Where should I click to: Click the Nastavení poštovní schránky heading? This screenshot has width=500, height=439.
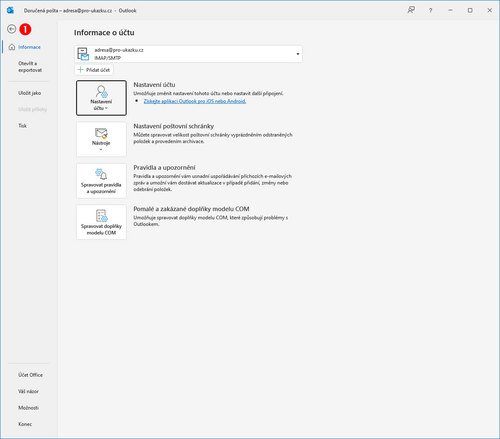tap(174, 126)
